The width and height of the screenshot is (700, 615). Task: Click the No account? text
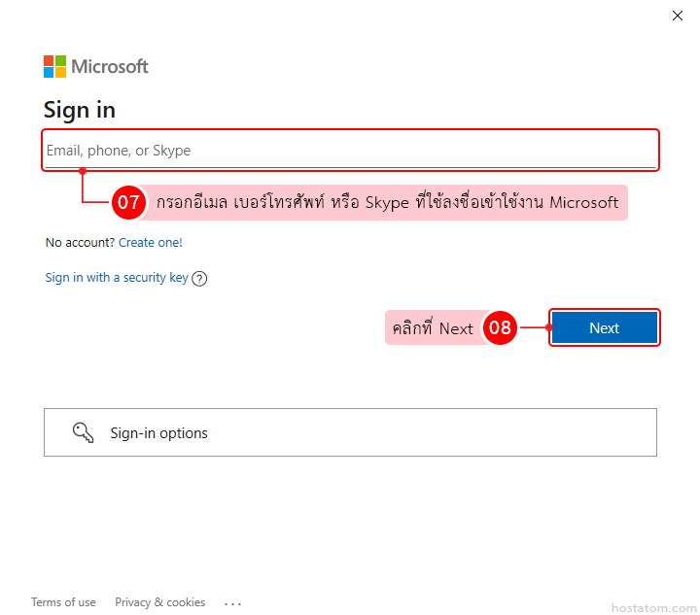80,242
